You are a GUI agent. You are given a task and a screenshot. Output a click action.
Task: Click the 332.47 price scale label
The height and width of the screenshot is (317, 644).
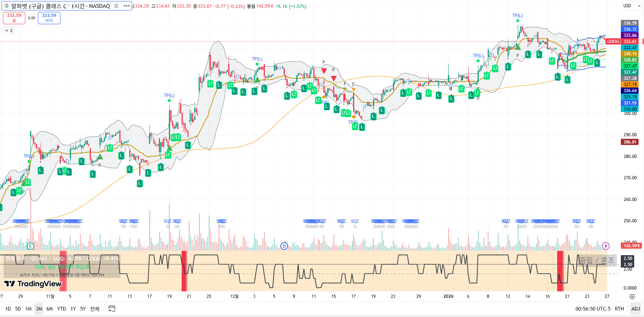click(630, 48)
